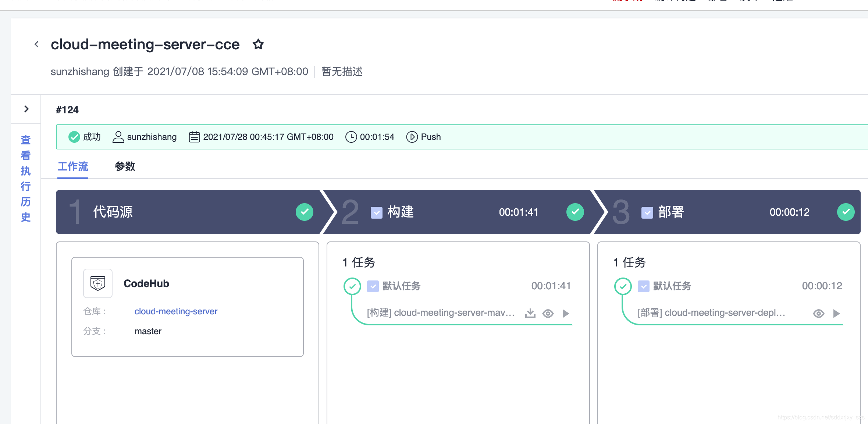Click the master branch value
The height and width of the screenshot is (424, 868).
click(x=148, y=331)
